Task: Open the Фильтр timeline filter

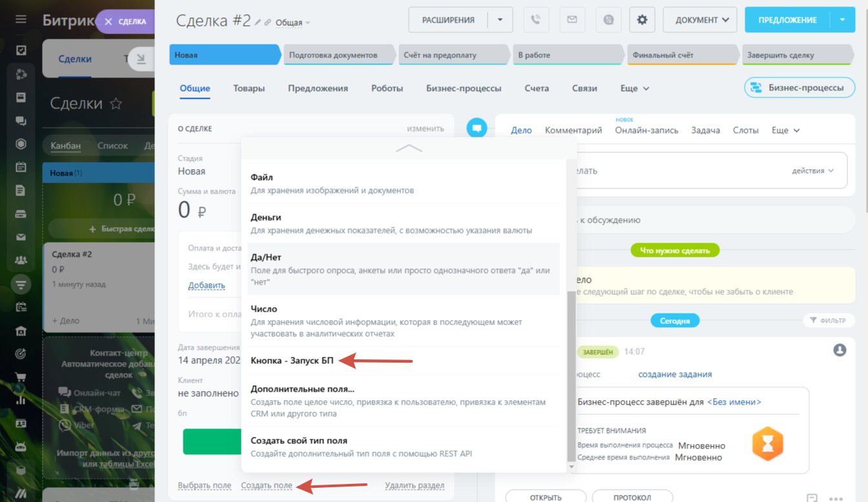Action: [827, 320]
